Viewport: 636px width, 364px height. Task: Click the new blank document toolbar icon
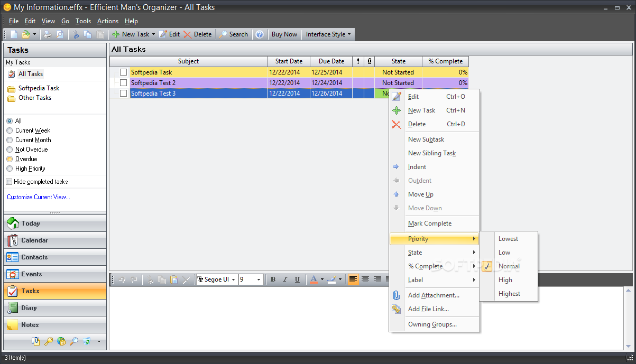14,34
